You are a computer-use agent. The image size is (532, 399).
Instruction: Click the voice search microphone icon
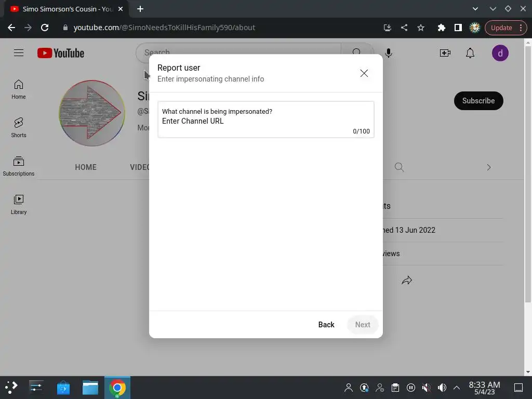389,53
